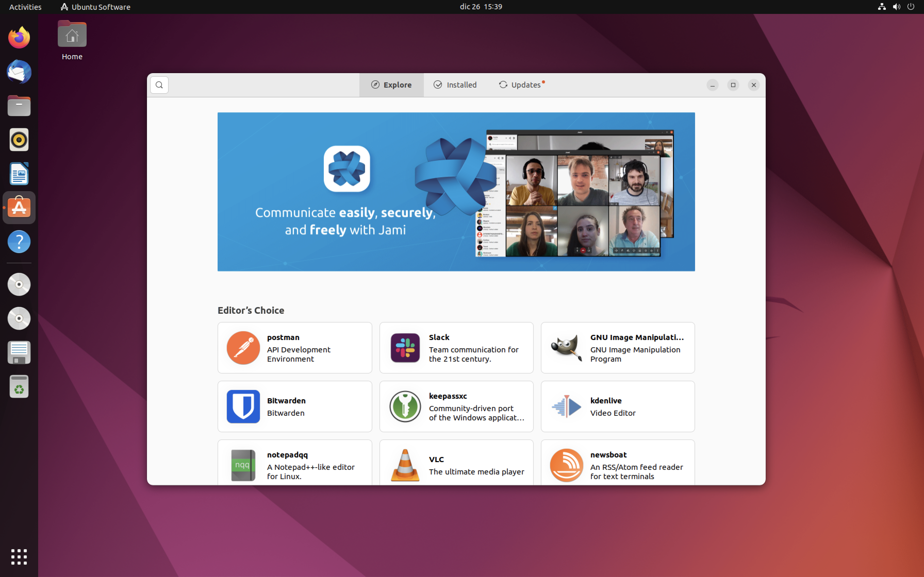Open the postman app icon
This screenshot has width=924, height=577.
pos(243,348)
